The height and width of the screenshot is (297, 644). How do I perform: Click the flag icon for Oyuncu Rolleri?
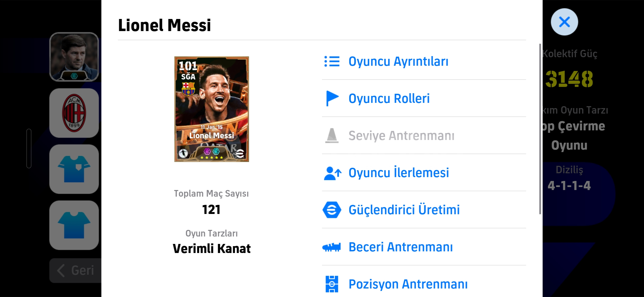(x=332, y=98)
